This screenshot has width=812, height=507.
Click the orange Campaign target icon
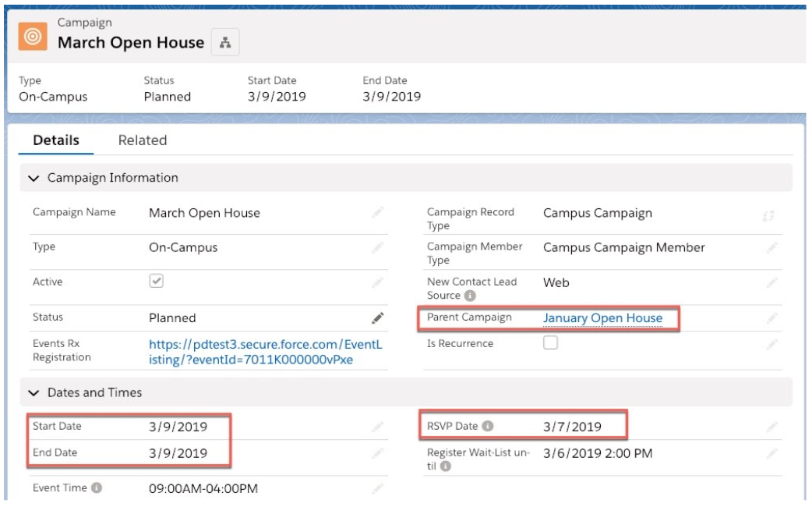tap(32, 37)
